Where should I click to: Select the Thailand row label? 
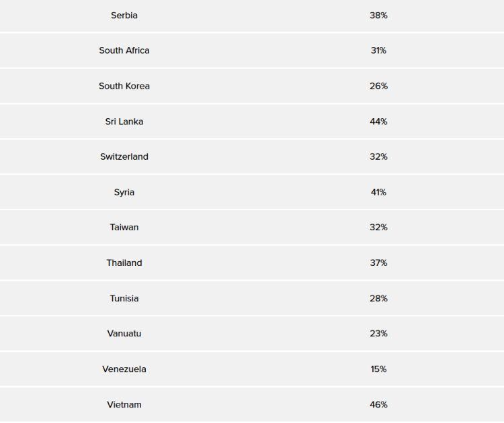coord(124,263)
